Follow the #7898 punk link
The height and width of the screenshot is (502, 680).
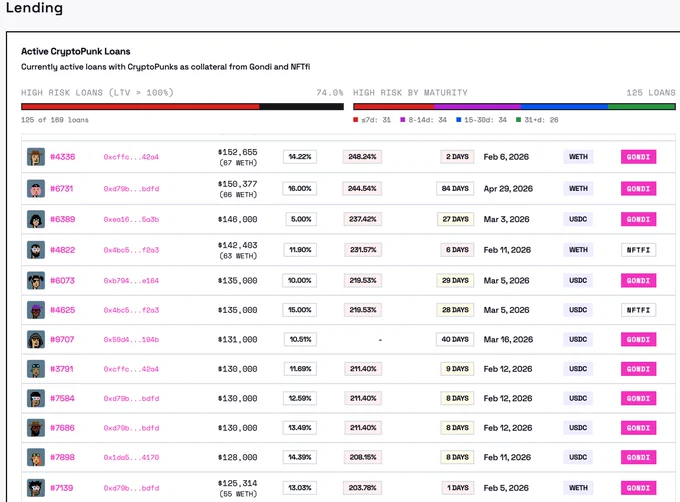tap(62, 457)
